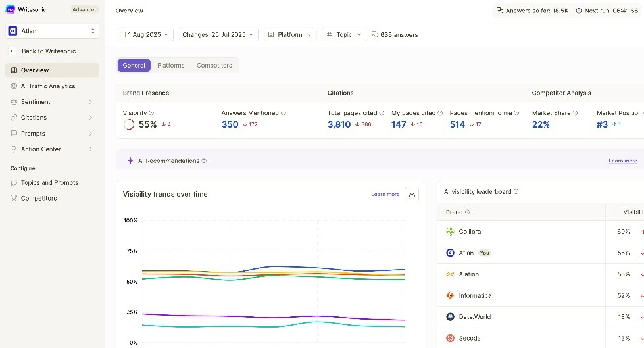This screenshot has width=644, height=348.
Task: Expand the Action Center chevron
Action: pos(91,149)
